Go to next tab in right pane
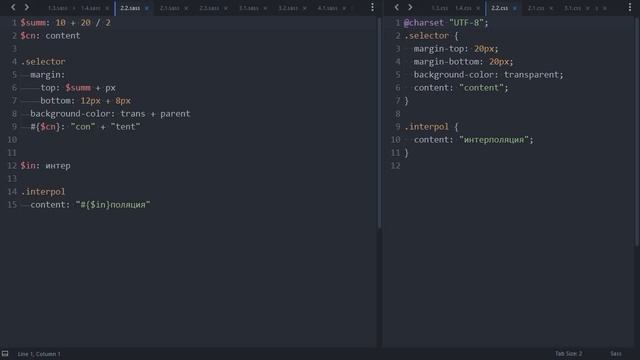 coord(410,7)
